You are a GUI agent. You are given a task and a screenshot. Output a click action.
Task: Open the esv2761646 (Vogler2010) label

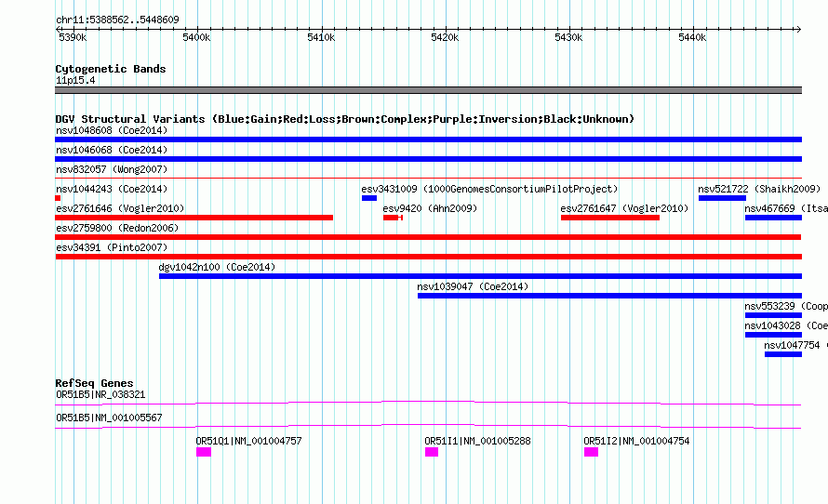point(120,208)
